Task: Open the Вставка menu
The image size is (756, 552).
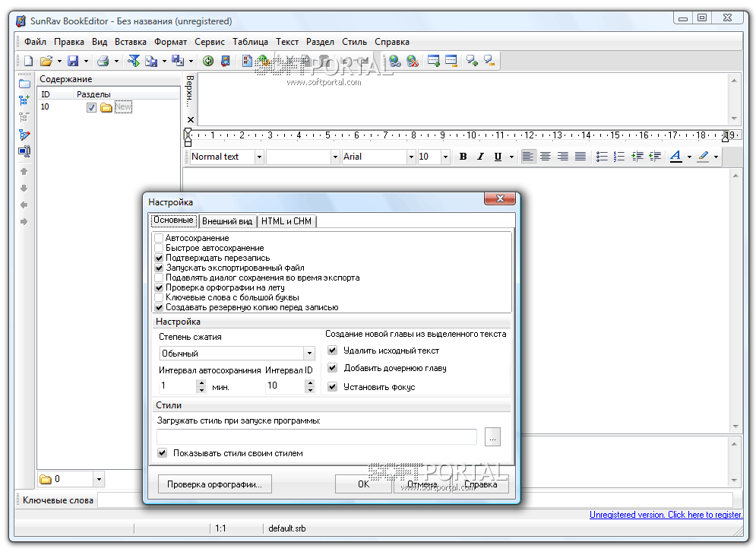Action: tap(130, 42)
